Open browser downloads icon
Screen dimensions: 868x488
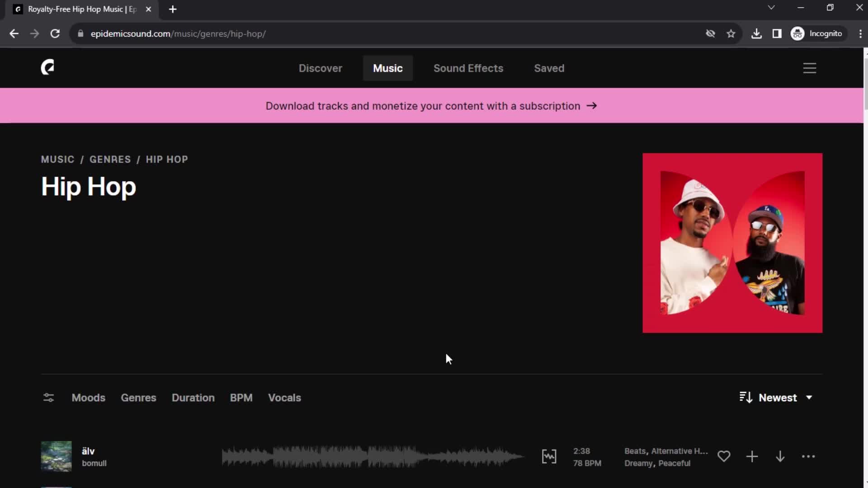(x=756, y=33)
